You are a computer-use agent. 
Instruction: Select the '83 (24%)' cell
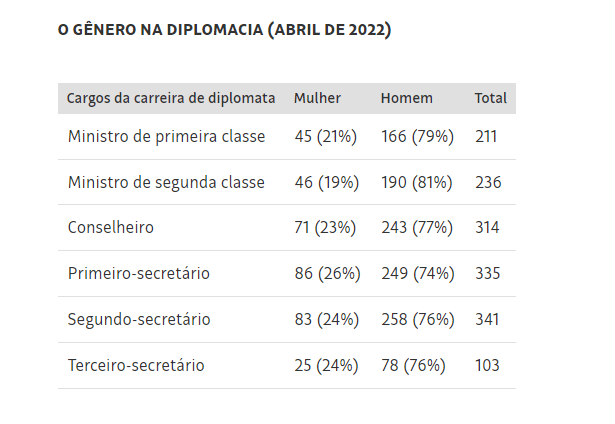tap(326, 319)
